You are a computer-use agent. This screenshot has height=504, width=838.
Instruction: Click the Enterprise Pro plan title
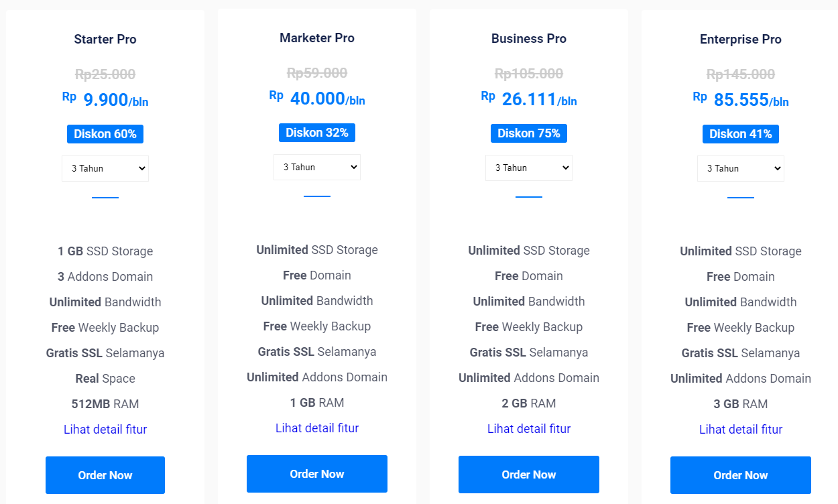pyautogui.click(x=741, y=40)
